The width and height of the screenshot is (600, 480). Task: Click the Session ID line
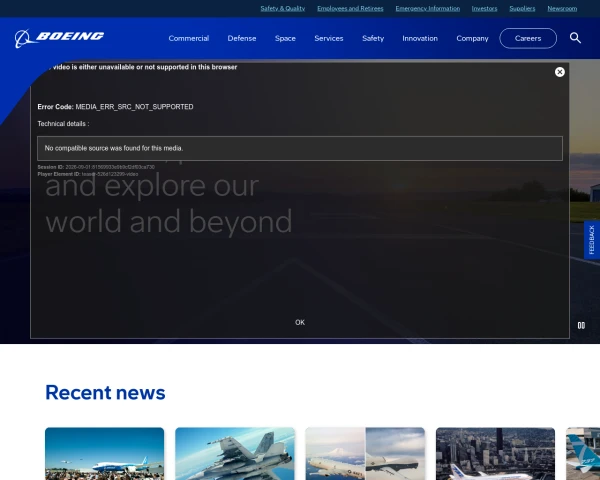click(x=96, y=167)
